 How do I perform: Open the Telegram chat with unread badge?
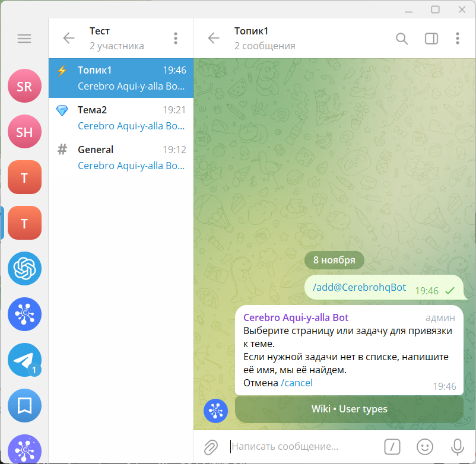point(24,360)
